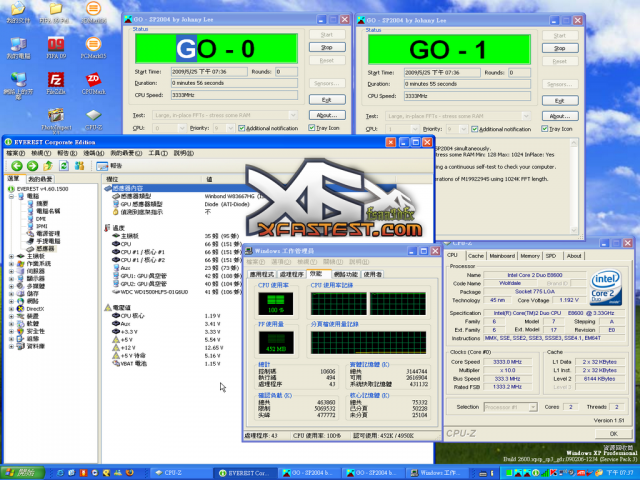Open the PCMark05 desktop icon
Viewport: 640px width, 480px height.
(93, 47)
